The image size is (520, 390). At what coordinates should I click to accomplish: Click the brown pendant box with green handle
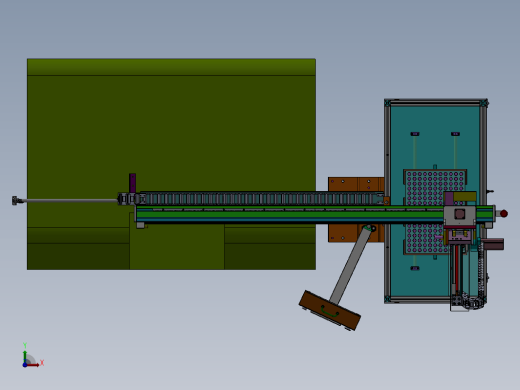330,310
